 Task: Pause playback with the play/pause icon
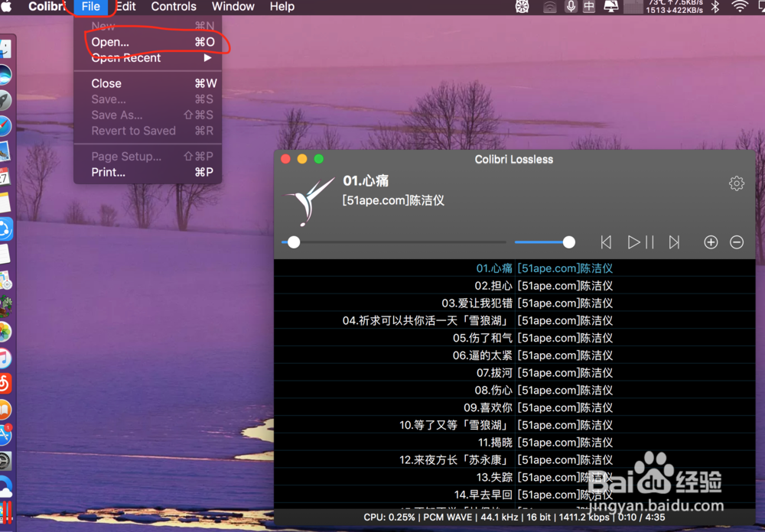click(640, 242)
